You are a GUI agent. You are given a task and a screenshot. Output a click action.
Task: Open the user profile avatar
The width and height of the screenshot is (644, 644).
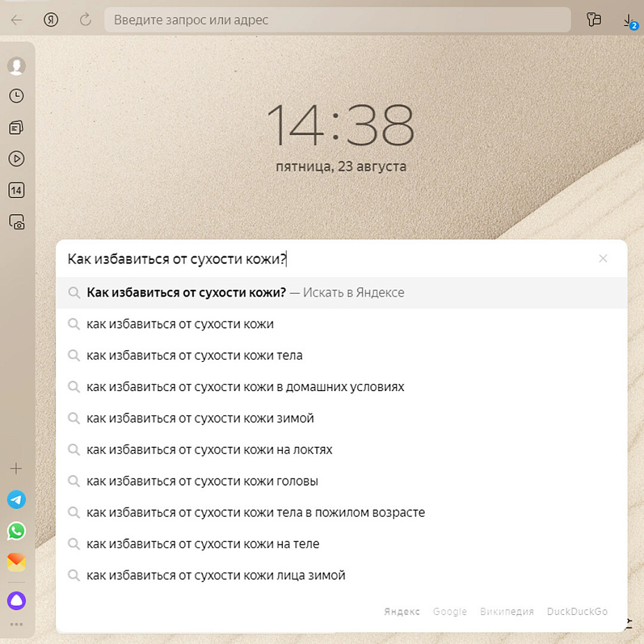pos(17,66)
